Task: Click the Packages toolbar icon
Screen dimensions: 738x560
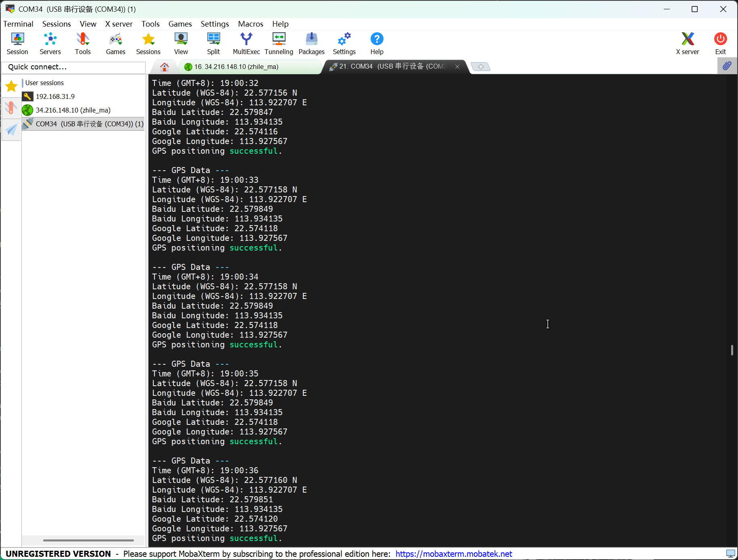Action: click(312, 44)
